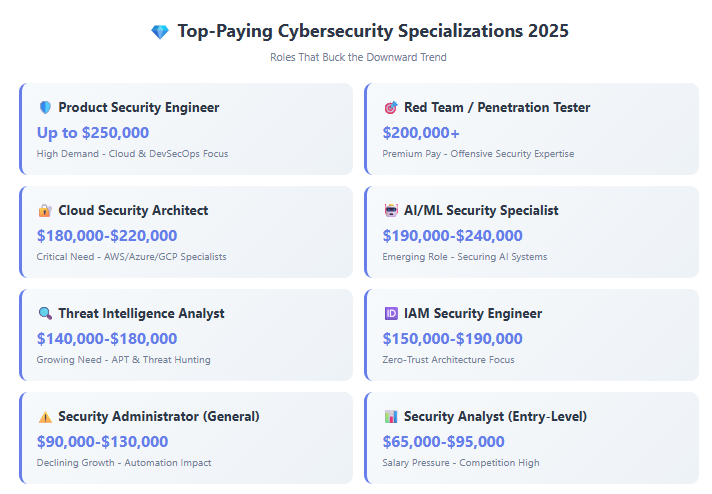Click the $190,000-$240,000 salary range
712x494 pixels.
452,236
